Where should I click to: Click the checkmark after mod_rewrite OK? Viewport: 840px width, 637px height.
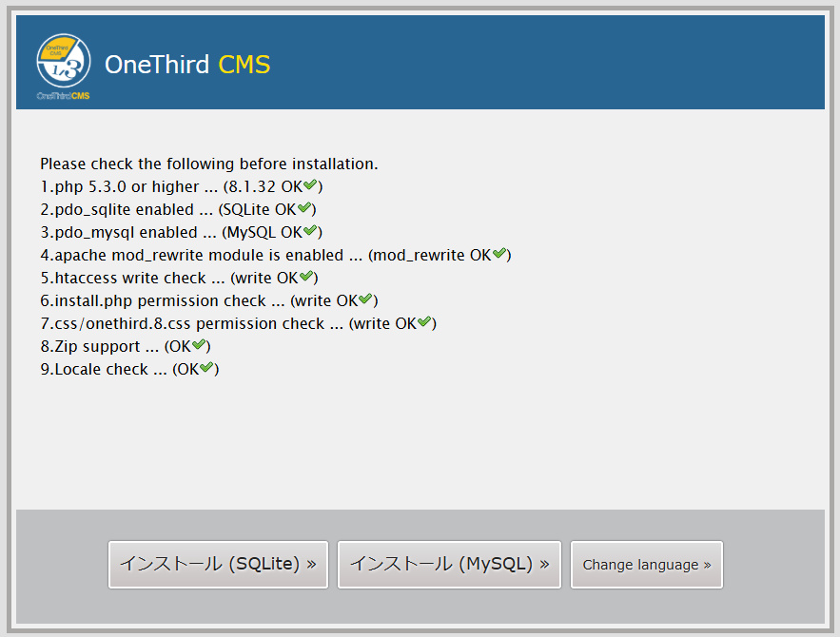tap(499, 255)
